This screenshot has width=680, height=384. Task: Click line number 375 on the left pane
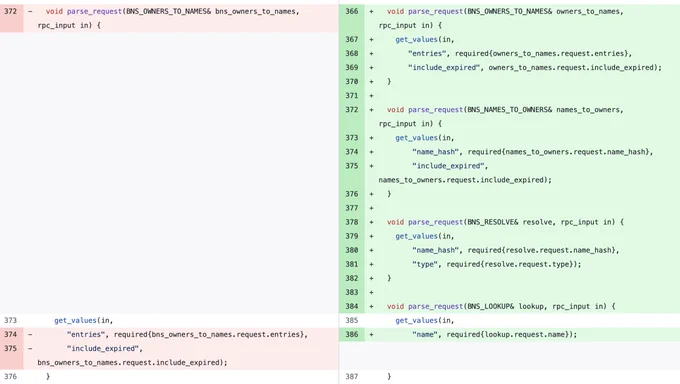point(10,348)
